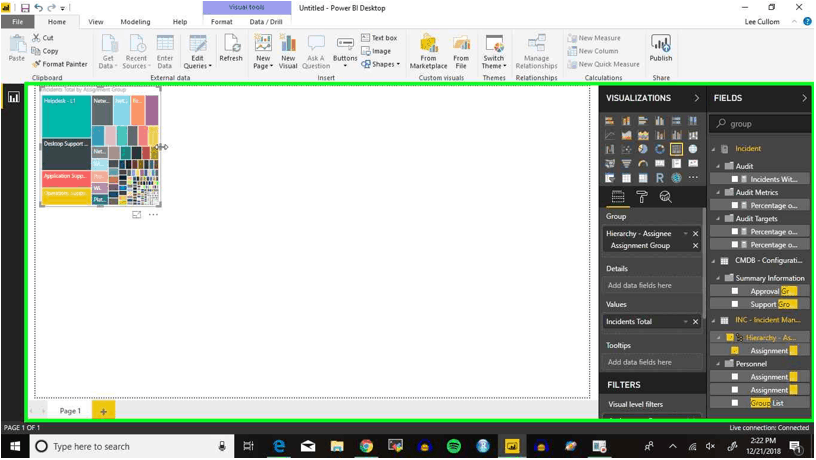Check the Approval Gr... field checkbox
The image size is (816, 460).
coord(735,291)
